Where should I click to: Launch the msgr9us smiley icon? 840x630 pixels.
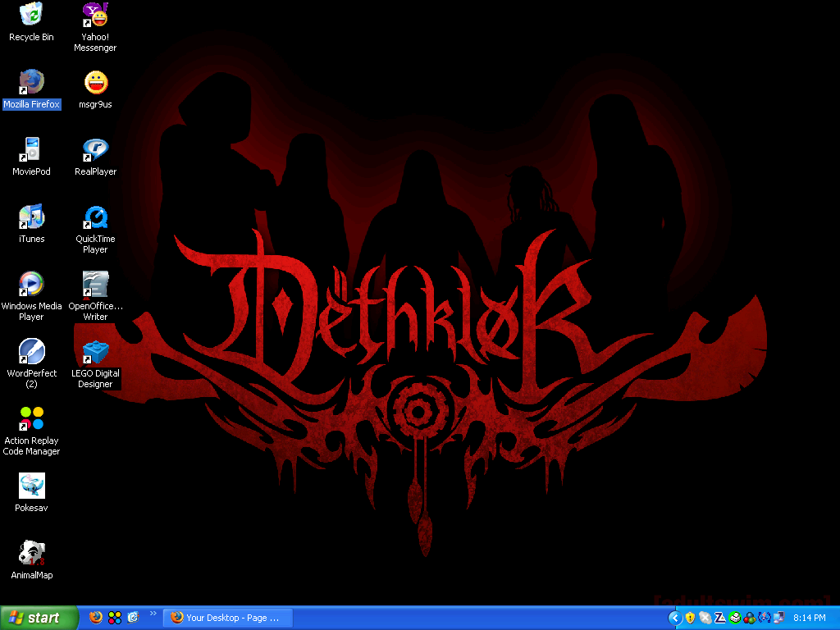tap(94, 82)
